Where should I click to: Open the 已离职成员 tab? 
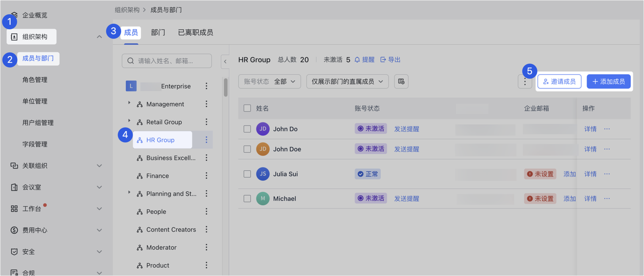tap(196, 33)
